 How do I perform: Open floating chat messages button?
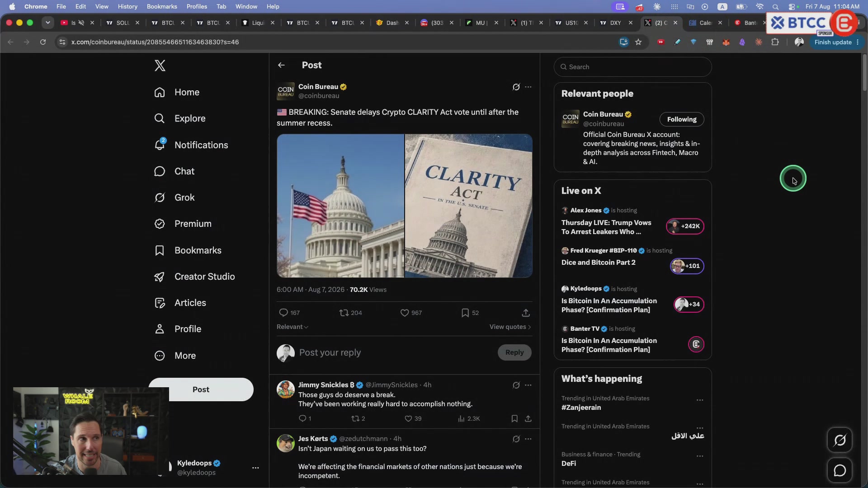[840, 470]
